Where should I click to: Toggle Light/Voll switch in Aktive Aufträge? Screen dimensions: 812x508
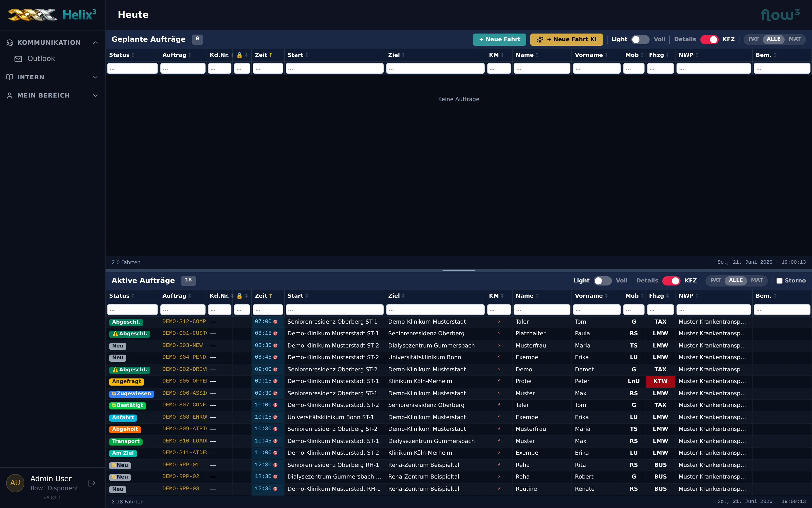(x=602, y=281)
